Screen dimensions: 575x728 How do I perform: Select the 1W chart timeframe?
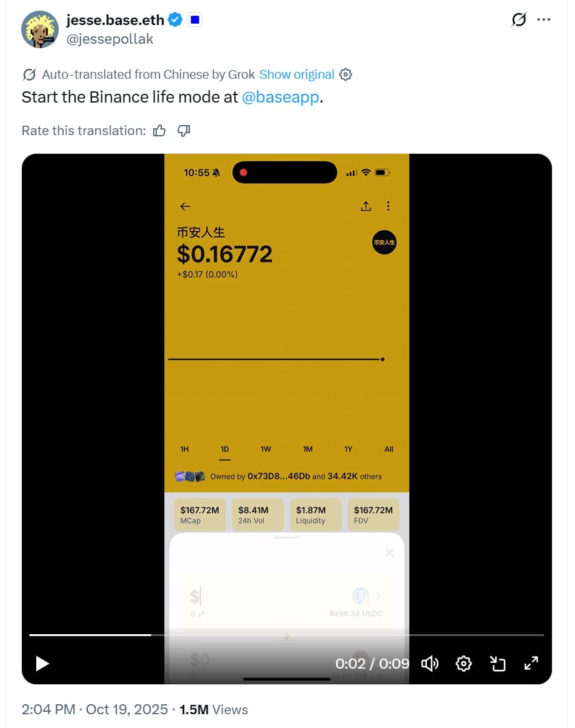[x=266, y=449]
